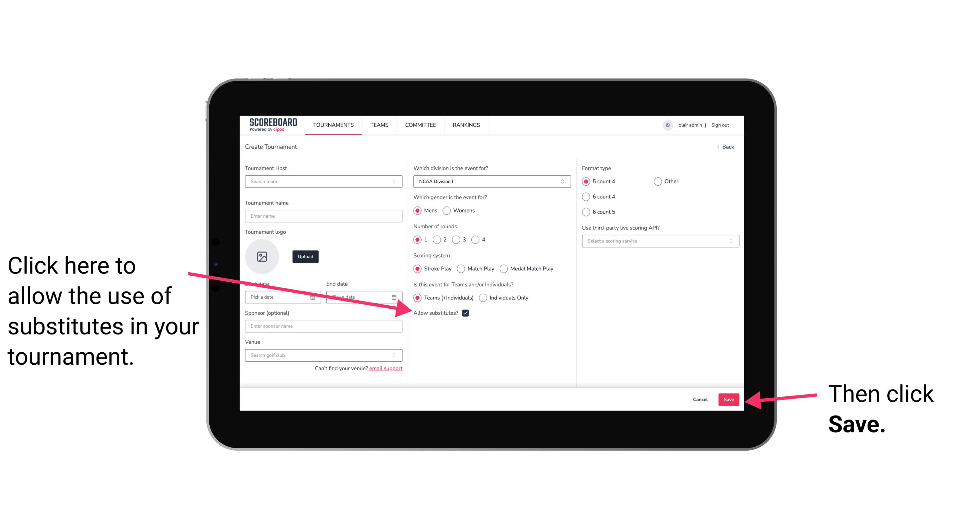
Task: Click the Save button
Action: 729,399
